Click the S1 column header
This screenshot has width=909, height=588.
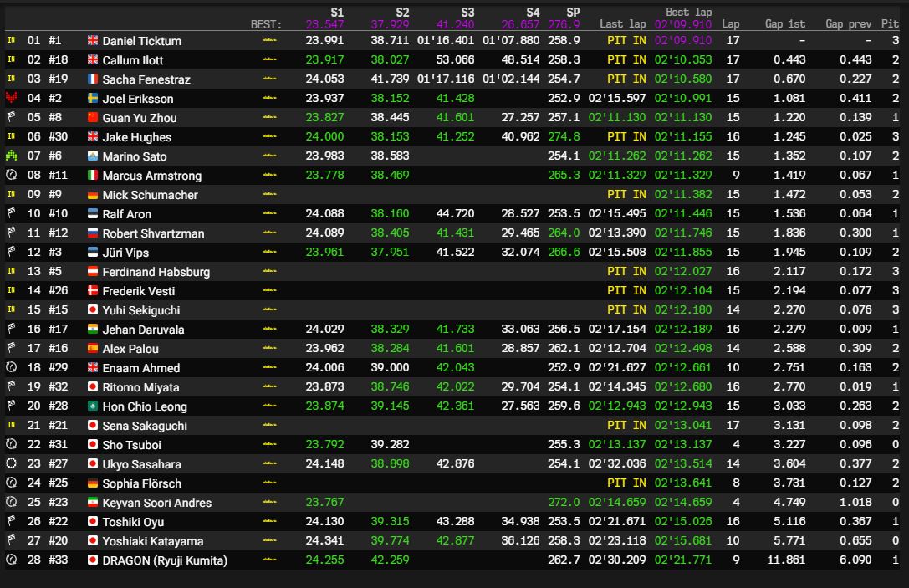337,13
